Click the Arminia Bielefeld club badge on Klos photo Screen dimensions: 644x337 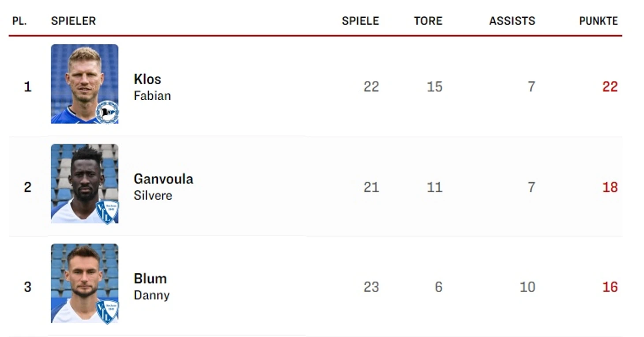[107, 112]
